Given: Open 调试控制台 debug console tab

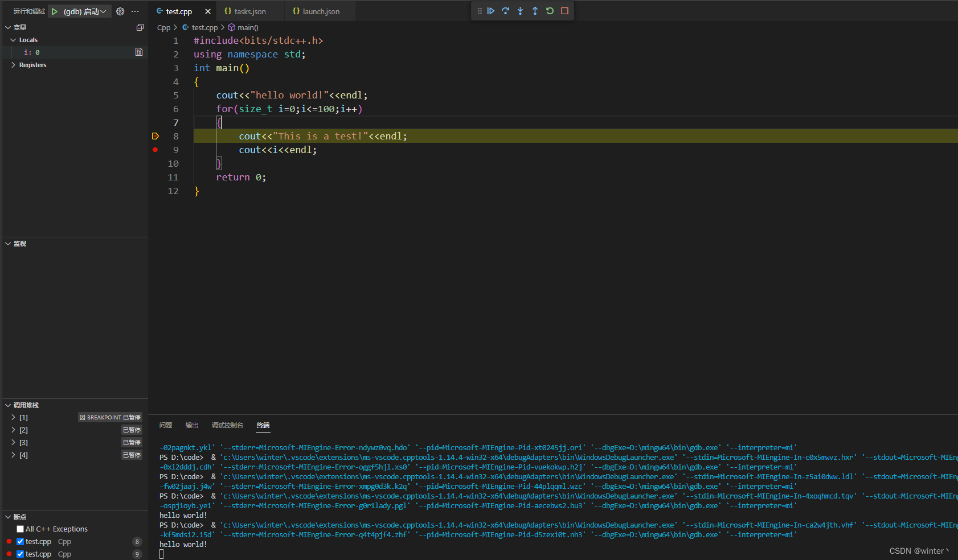Looking at the screenshot, I should pos(227,425).
